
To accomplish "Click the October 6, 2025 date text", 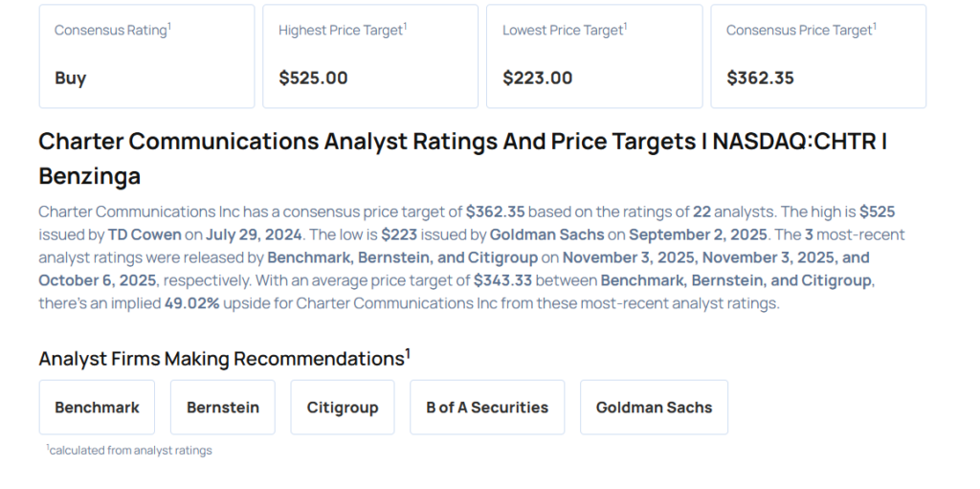I will tap(99, 280).
